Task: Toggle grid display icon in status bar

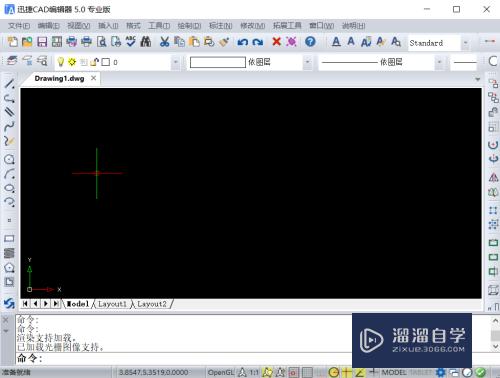Action: (307, 372)
